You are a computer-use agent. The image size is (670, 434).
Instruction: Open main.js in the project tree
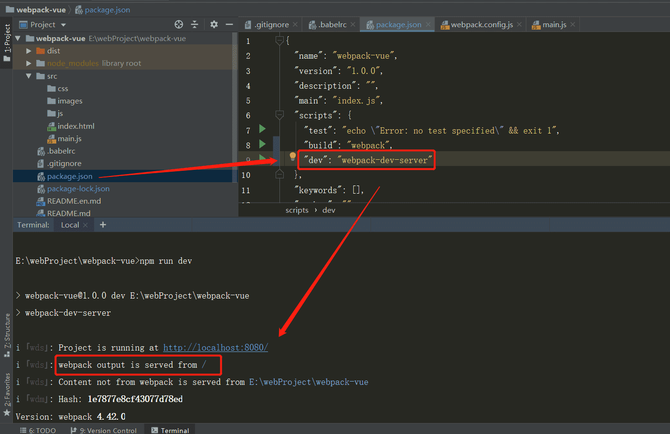65,139
